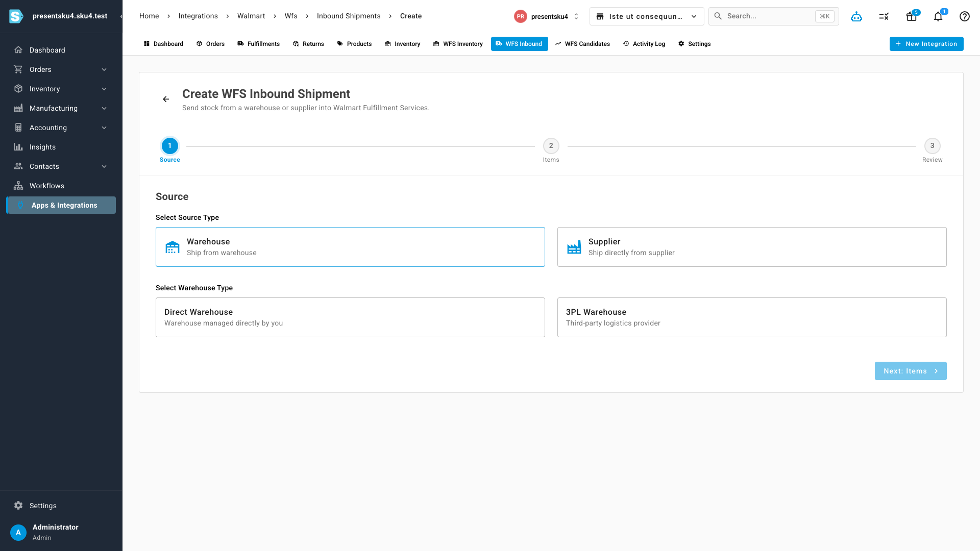Switch to Walmart Orders tab
The width and height of the screenshot is (980, 551).
point(210,44)
